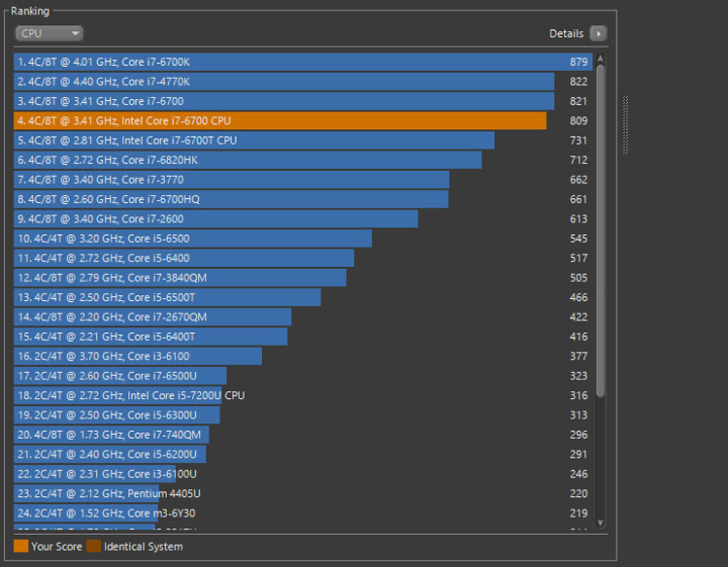Click the Details arrow button
Image resolution: width=728 pixels, height=567 pixels.
click(x=598, y=33)
